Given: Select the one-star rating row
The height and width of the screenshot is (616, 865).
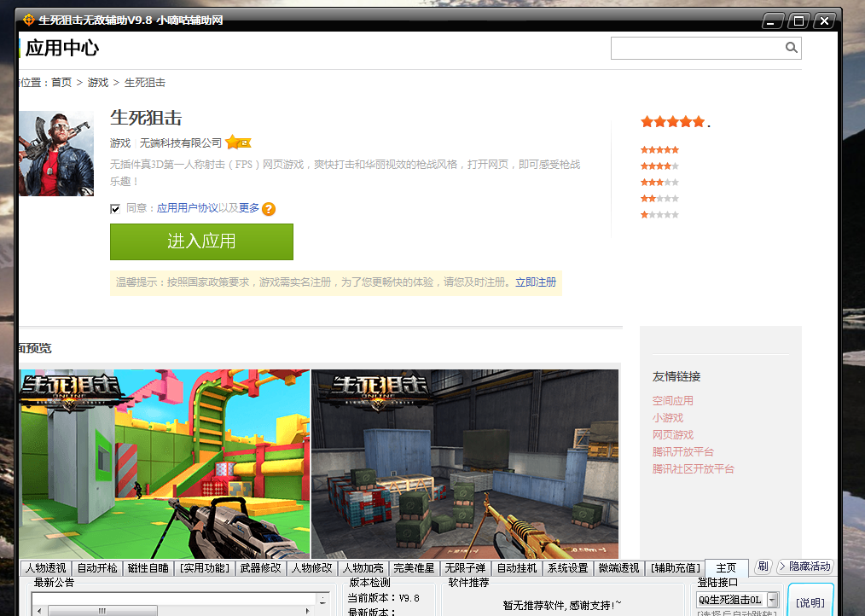Looking at the screenshot, I should point(659,215).
